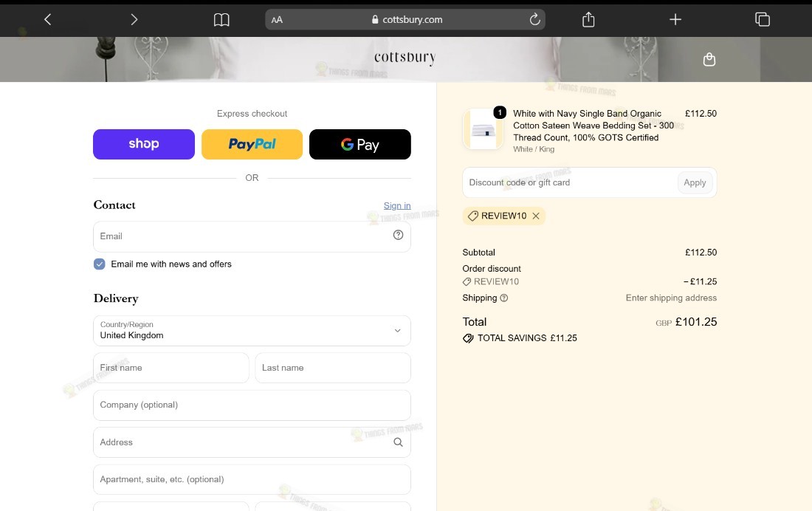Click the White / King variant text
Image resolution: width=812 pixels, height=511 pixels.
pyautogui.click(x=534, y=149)
